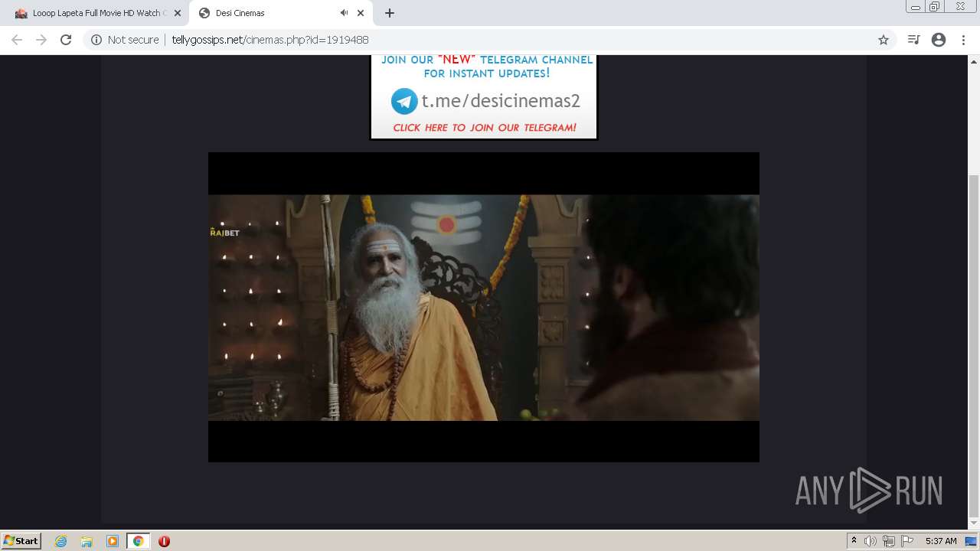Image resolution: width=980 pixels, height=551 pixels.
Task: Click the 5:37 AM system clock
Action: (941, 541)
